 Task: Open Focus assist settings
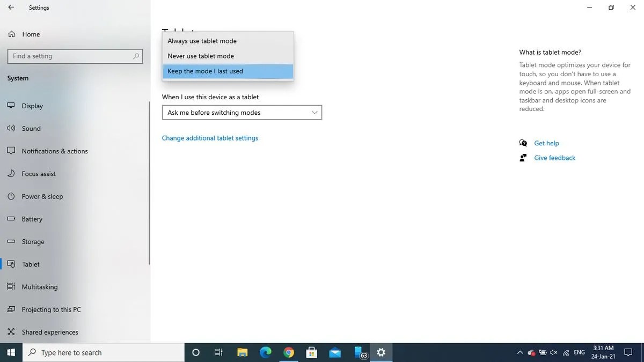click(x=39, y=173)
